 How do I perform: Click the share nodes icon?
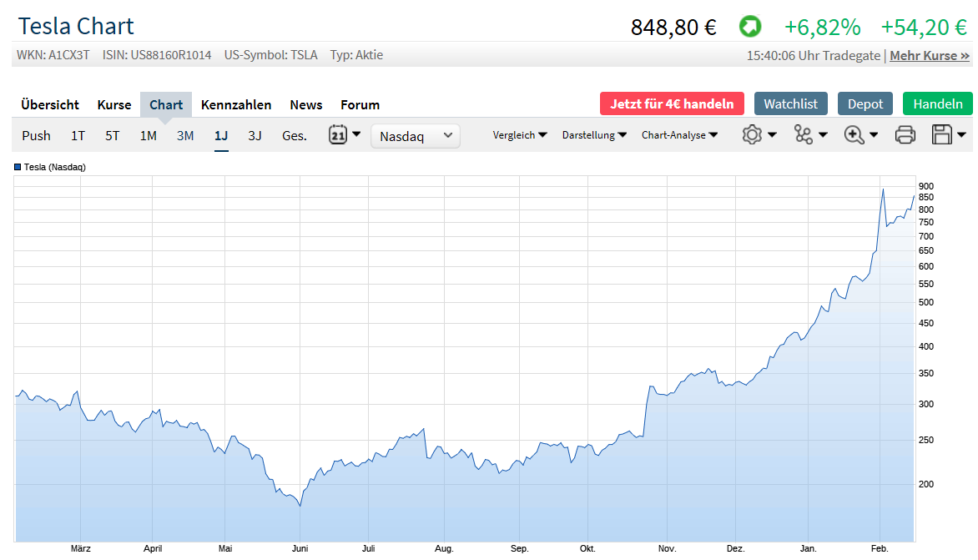804,134
